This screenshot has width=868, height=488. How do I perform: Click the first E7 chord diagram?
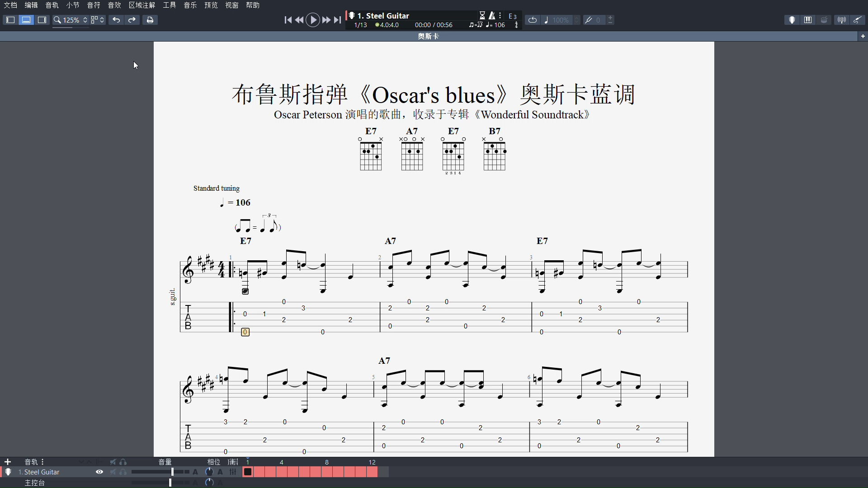[371, 150]
